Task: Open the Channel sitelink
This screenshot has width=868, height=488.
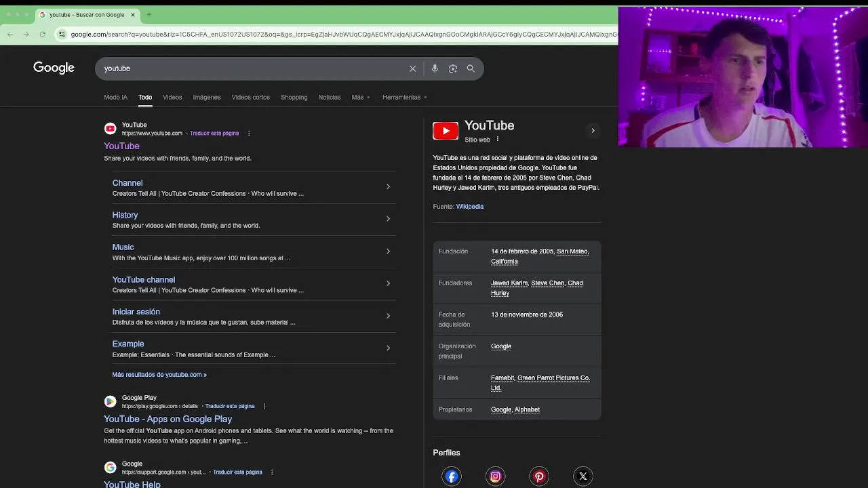Action: coord(127,183)
